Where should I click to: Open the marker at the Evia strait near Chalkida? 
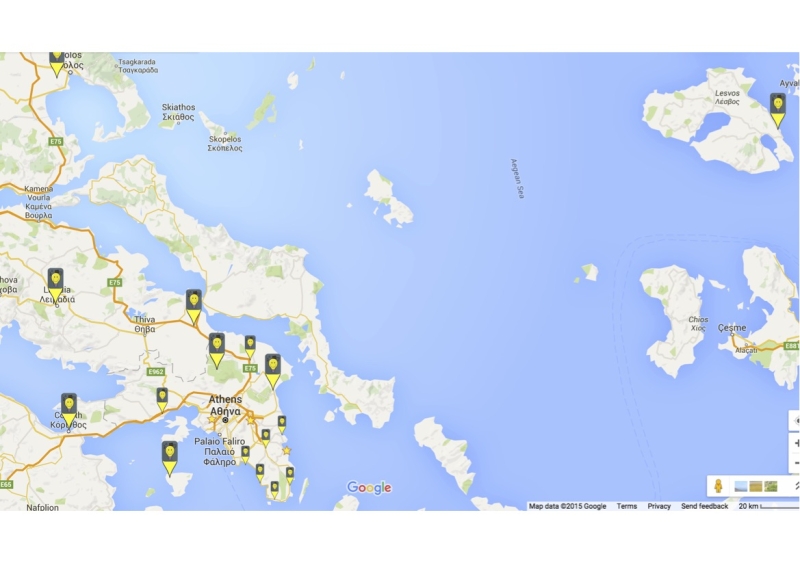pos(193,307)
